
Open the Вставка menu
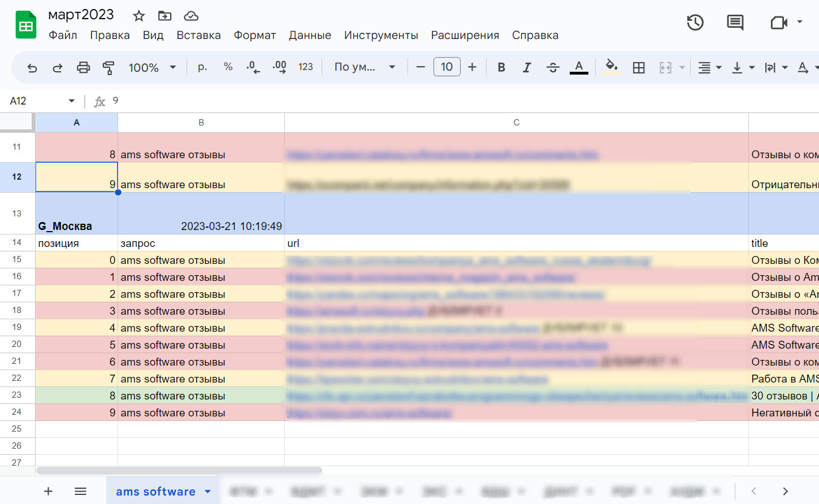click(198, 35)
